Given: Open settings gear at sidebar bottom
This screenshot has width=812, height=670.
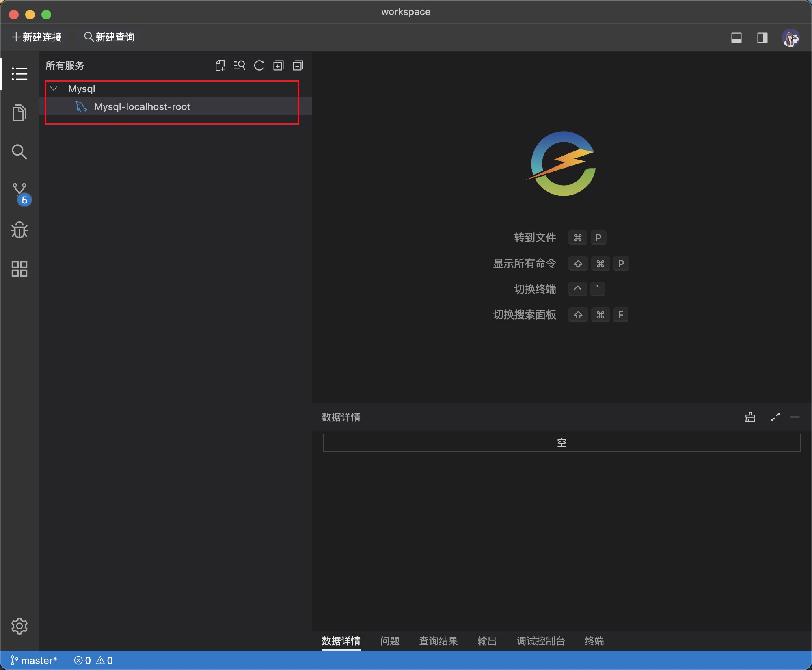Looking at the screenshot, I should [x=19, y=626].
